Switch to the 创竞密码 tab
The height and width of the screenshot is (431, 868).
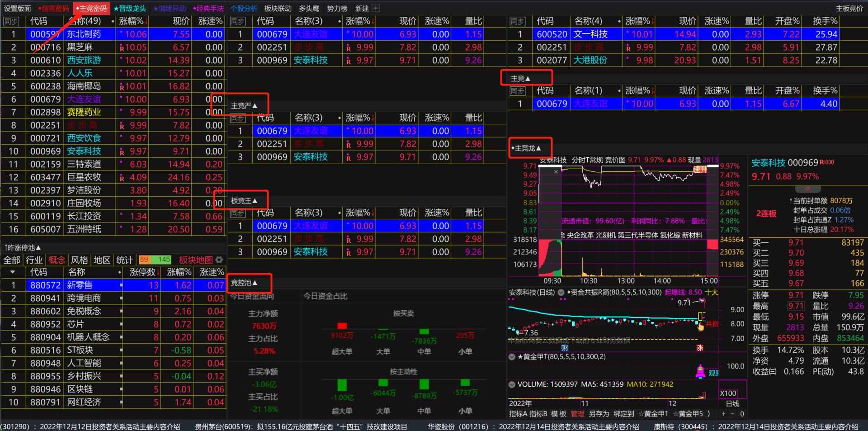(53, 8)
